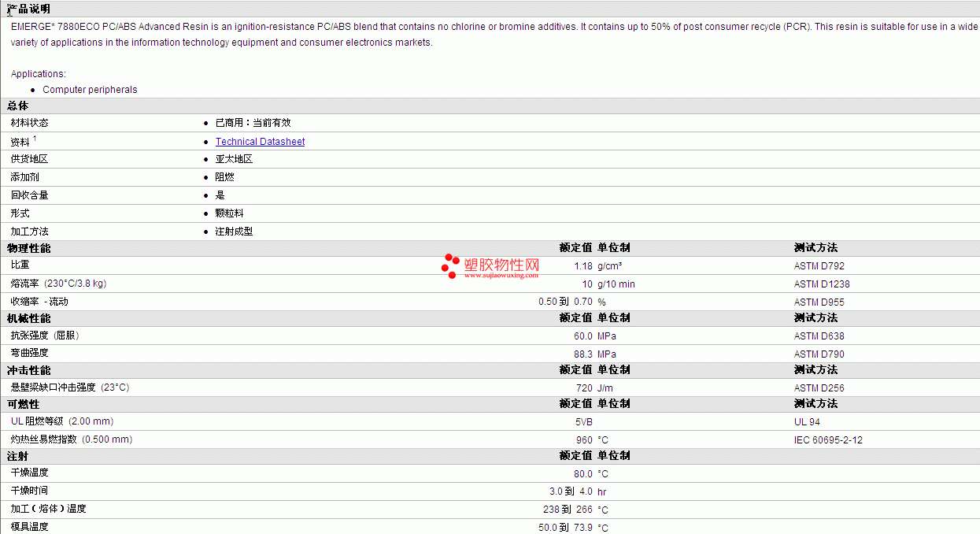
Task: Click the 干燥温度 row label
Action: click(x=29, y=473)
